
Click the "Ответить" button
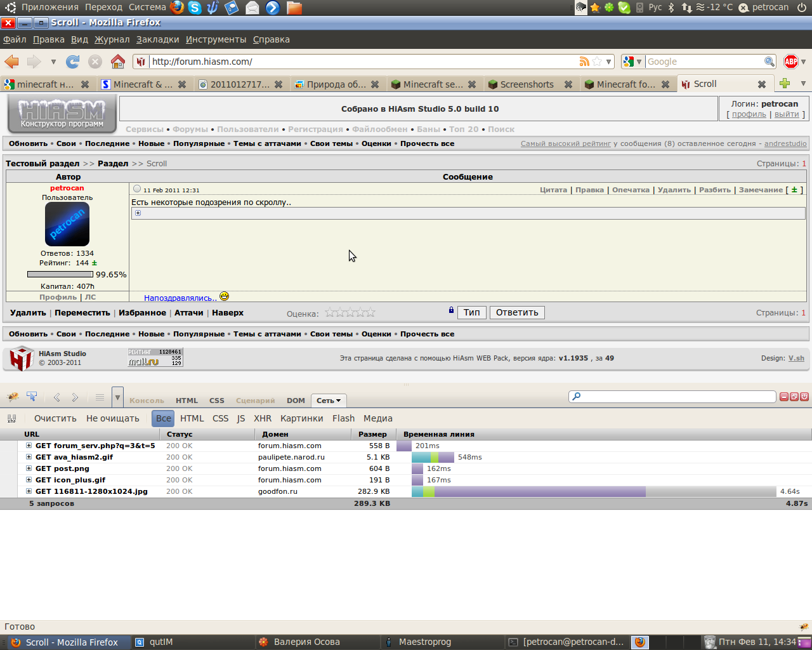click(x=516, y=312)
